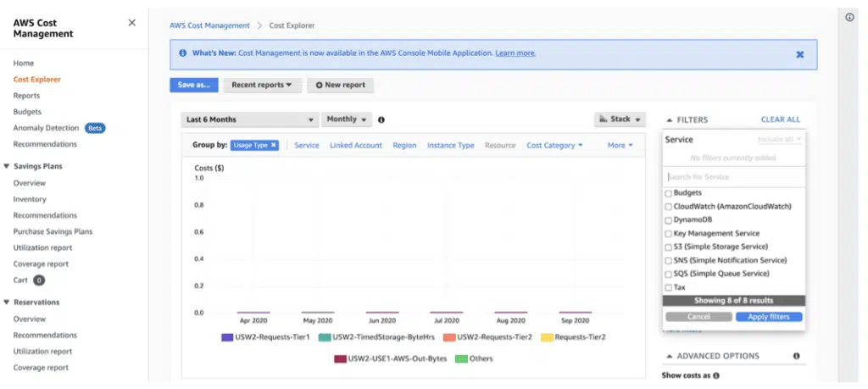Check the SNS (Simple Notification Service) checkbox

(668, 261)
